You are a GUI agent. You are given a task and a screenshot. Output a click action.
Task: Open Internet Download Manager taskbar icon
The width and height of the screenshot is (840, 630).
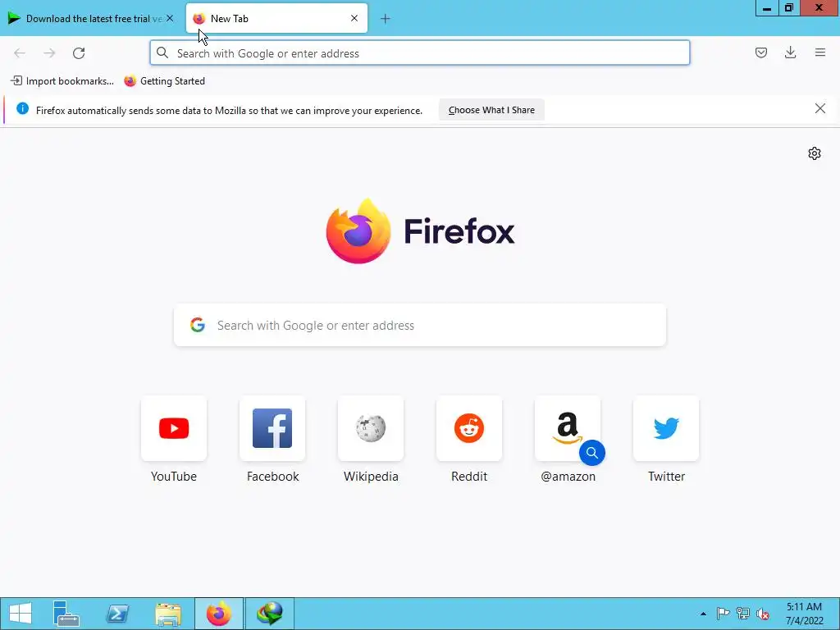(x=269, y=614)
